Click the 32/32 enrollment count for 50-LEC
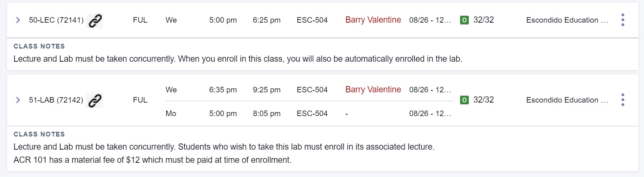The image size is (644, 177). pyautogui.click(x=483, y=20)
